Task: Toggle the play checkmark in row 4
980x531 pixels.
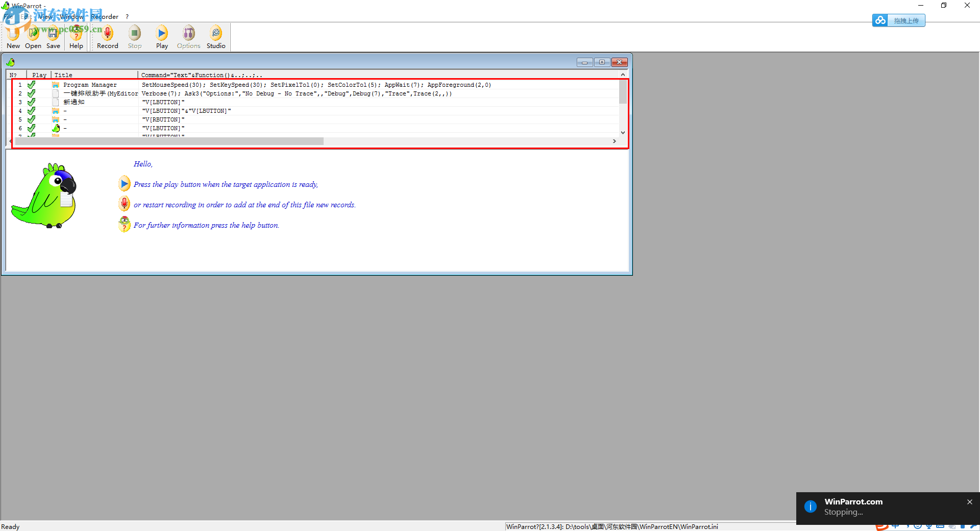Action: [32, 111]
